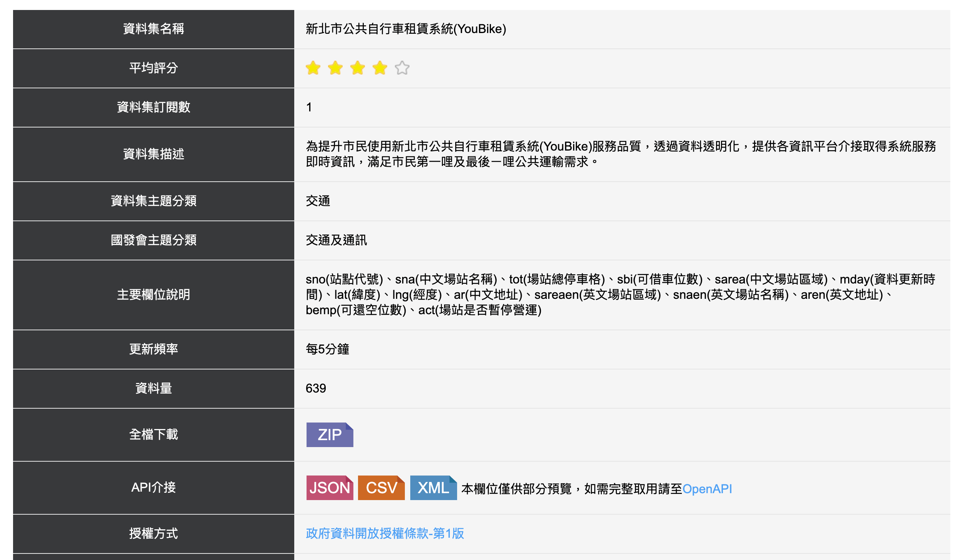Select the dataset title 新北市公共自行車租賃系統(YouBike)
The image size is (968, 560).
pos(406,29)
